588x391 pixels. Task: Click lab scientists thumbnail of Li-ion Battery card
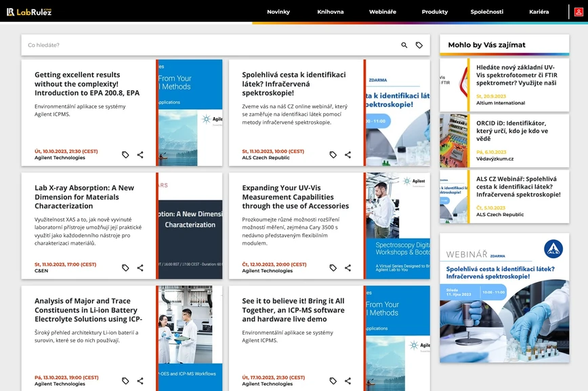(190, 338)
